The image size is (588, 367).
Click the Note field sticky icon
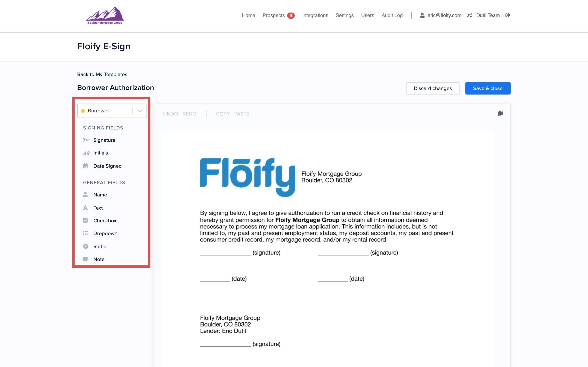tap(85, 259)
